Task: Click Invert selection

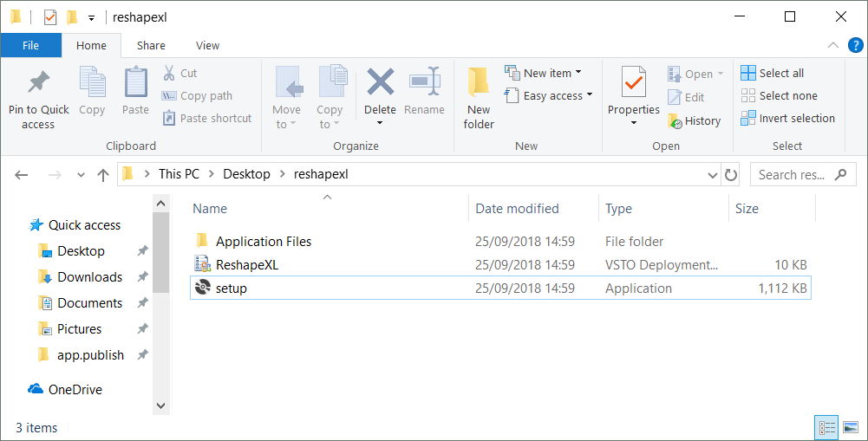Action: (787, 119)
